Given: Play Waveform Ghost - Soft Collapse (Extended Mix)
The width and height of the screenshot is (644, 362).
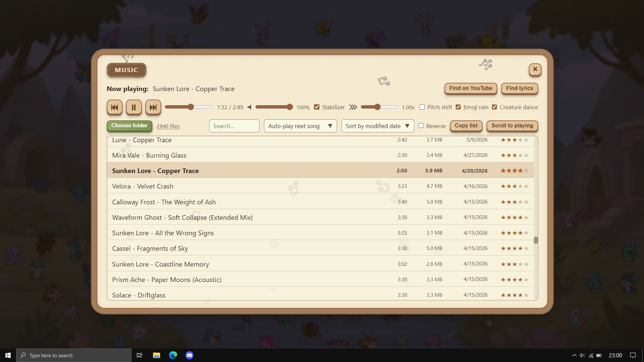Looking at the screenshot, I should tap(320, 217).
